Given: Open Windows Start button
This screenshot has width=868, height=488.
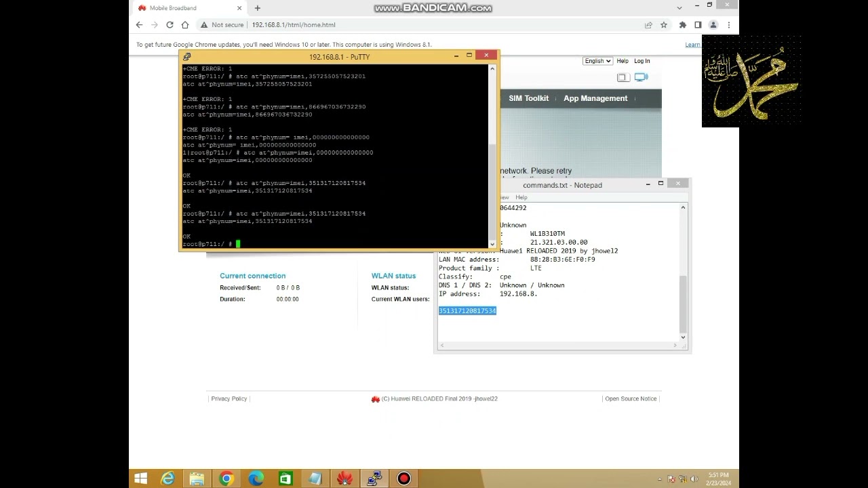Looking at the screenshot, I should point(140,479).
